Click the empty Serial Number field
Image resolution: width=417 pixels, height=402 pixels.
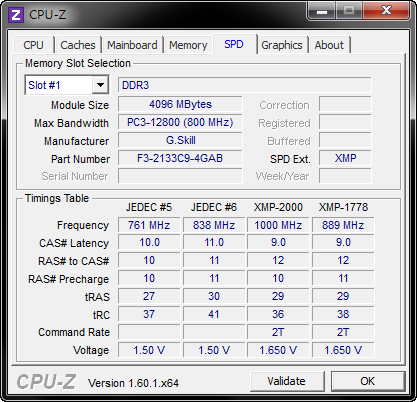coord(180,176)
